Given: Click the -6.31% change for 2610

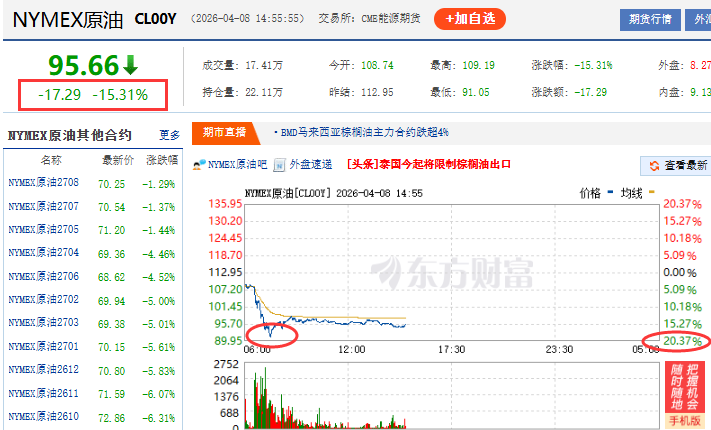Looking at the screenshot, I should coord(159,417).
